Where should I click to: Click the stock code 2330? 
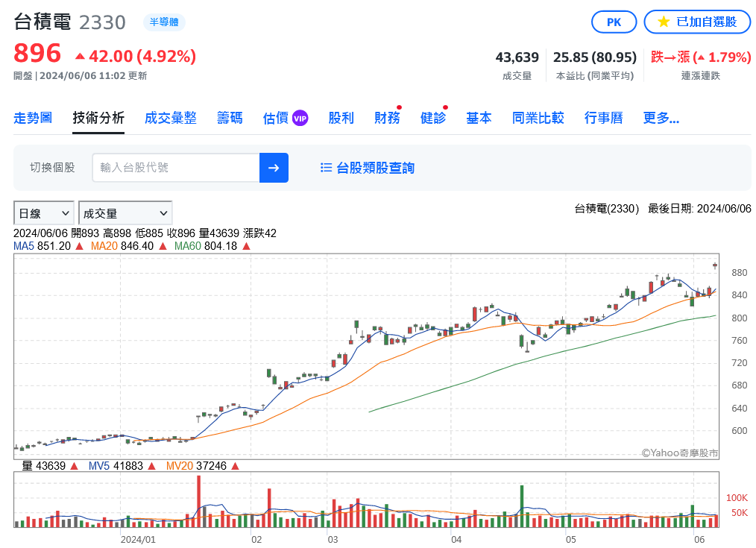point(102,22)
